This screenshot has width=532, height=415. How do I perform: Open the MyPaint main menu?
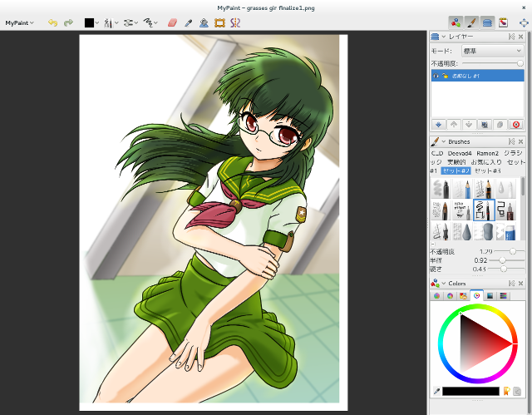coord(19,22)
